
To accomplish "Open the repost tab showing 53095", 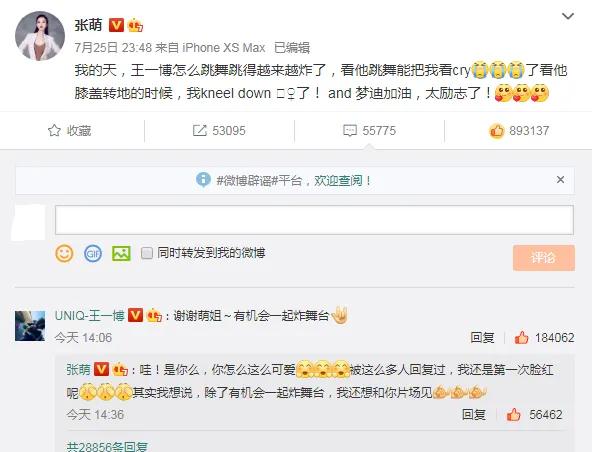I will (x=219, y=131).
